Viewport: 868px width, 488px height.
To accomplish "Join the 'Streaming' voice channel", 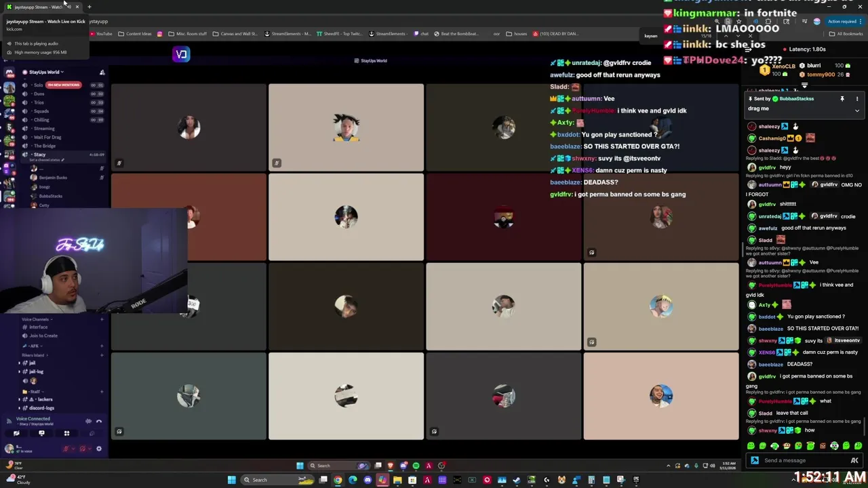I will click(x=43, y=129).
